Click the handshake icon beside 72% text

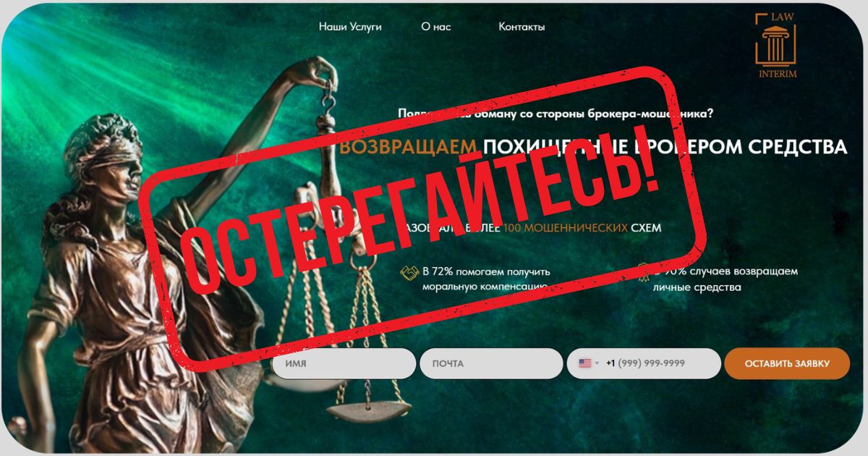(409, 272)
